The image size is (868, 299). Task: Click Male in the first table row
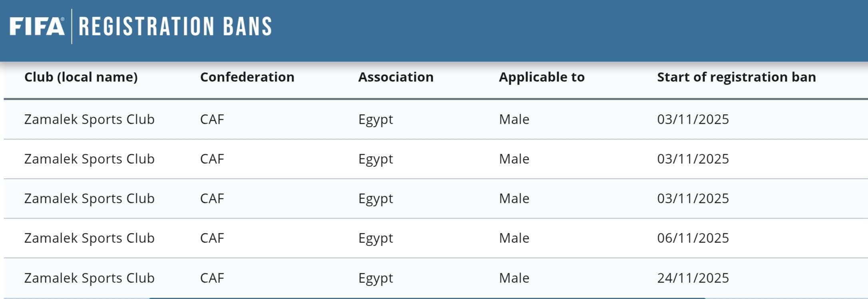pos(514,120)
